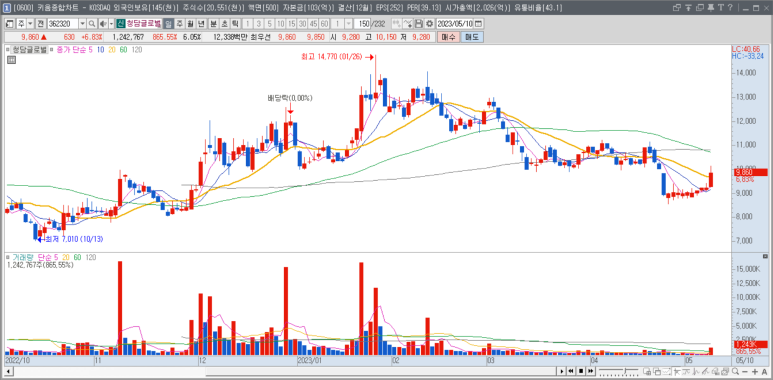
Task: Open the data grid icon below stock label
Action: click(x=11, y=60)
